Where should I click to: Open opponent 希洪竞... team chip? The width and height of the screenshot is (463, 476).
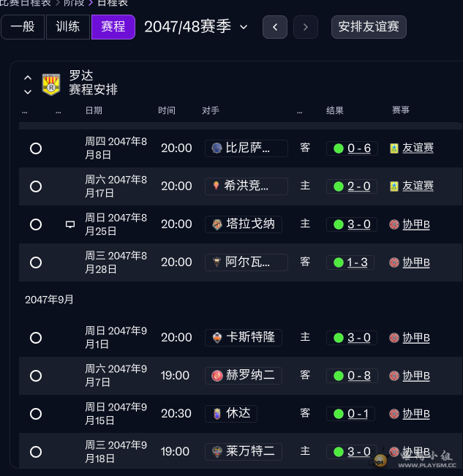[x=246, y=186]
